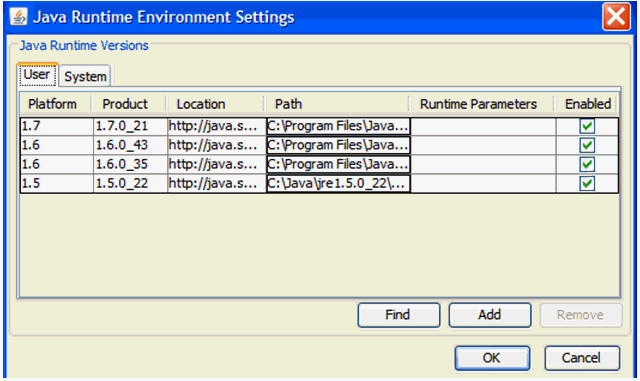Sort by the Platform column header
This screenshot has width=640, height=381.
pos(55,104)
